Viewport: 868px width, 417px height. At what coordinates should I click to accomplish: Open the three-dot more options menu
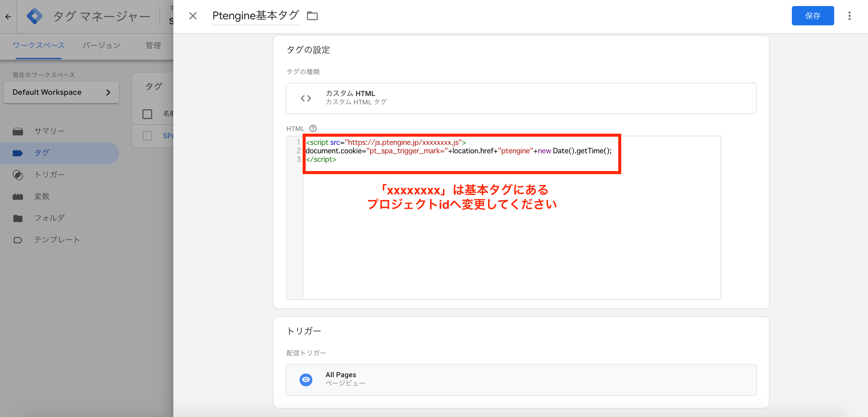point(849,16)
